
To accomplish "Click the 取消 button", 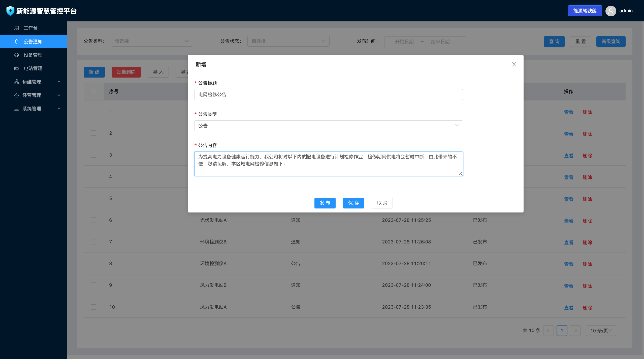I will point(382,203).
